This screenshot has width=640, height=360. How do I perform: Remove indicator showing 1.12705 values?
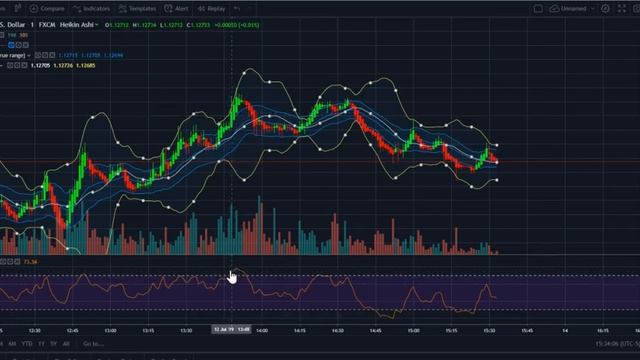click(24, 65)
